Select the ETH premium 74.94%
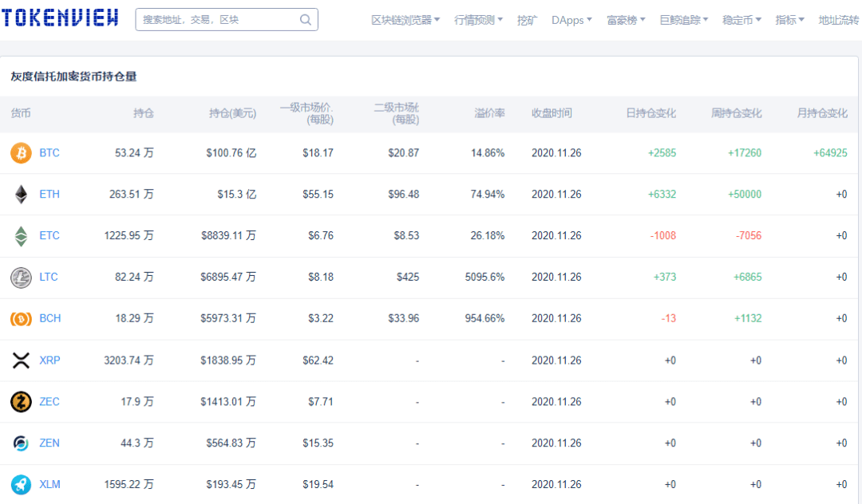 [x=488, y=195]
